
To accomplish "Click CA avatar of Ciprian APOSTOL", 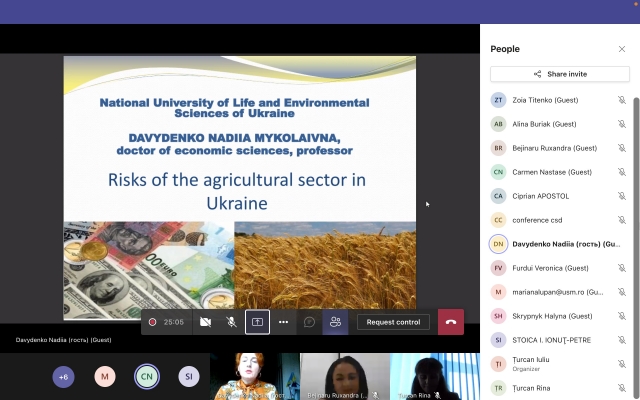I will 498,196.
